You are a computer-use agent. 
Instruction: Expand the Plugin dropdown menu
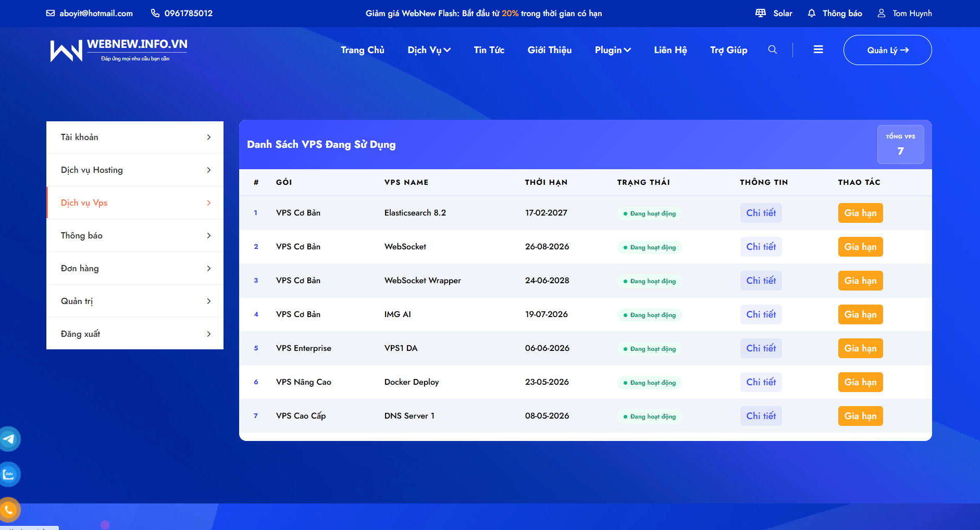[x=613, y=50]
